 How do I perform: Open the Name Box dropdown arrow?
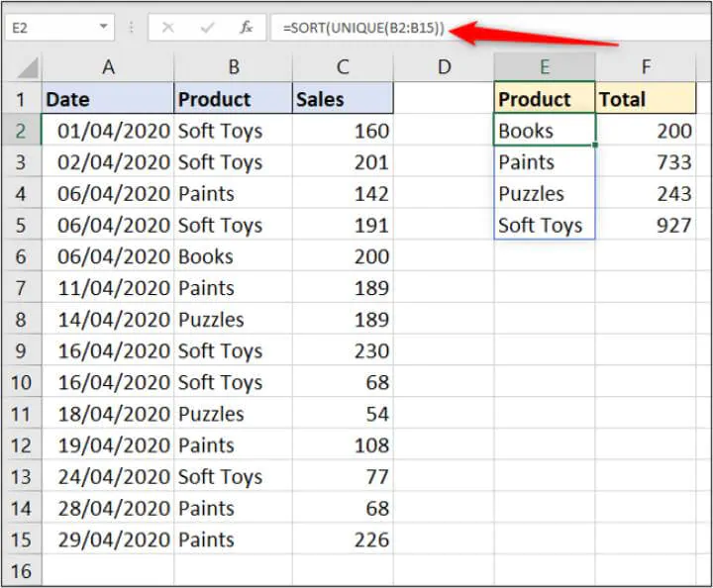tap(104, 28)
